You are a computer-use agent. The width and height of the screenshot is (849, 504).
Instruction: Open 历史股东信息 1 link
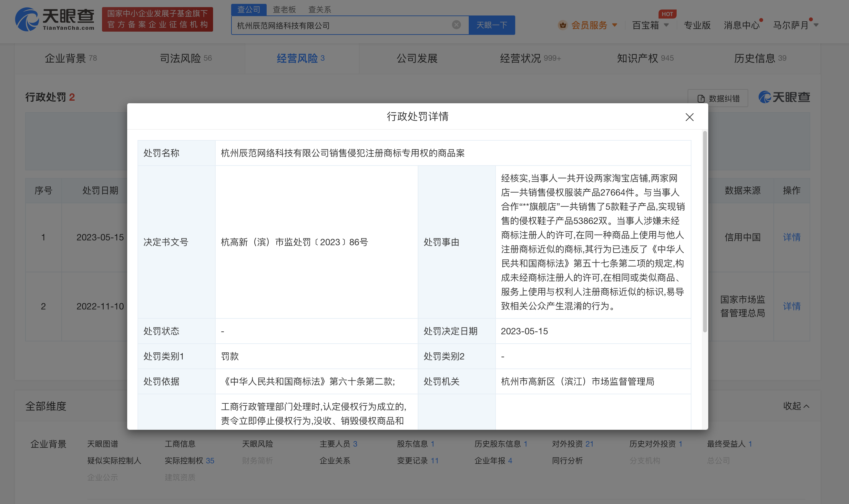pyautogui.click(x=500, y=444)
